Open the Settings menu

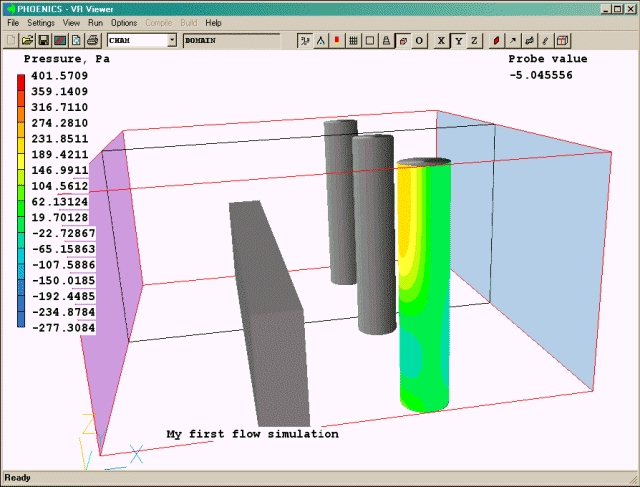[41, 22]
